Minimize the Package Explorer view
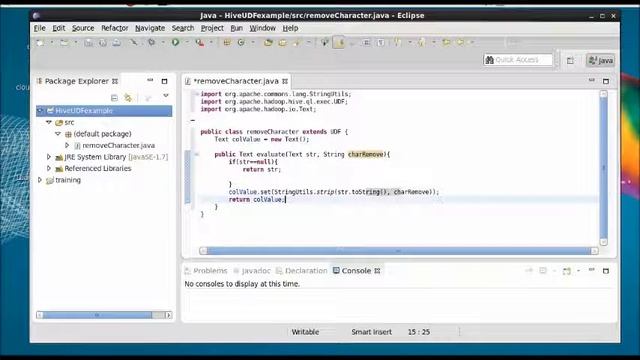 150,80
